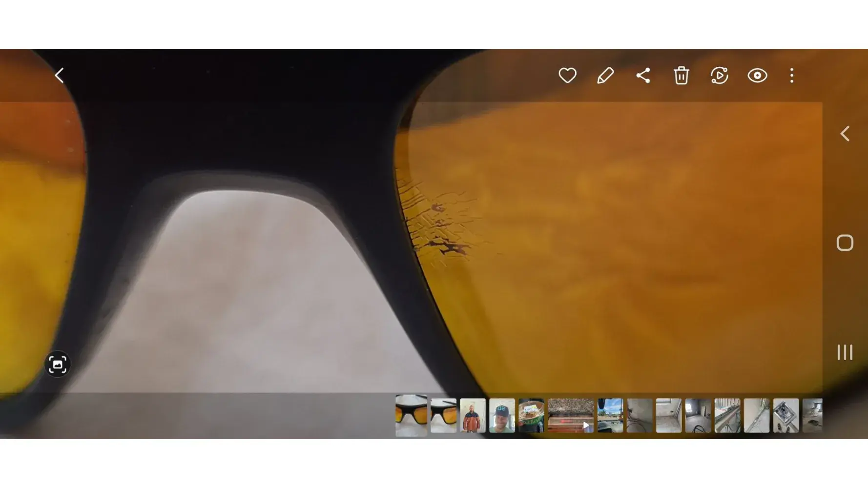Mark photo as favorite with heart icon

pos(567,76)
